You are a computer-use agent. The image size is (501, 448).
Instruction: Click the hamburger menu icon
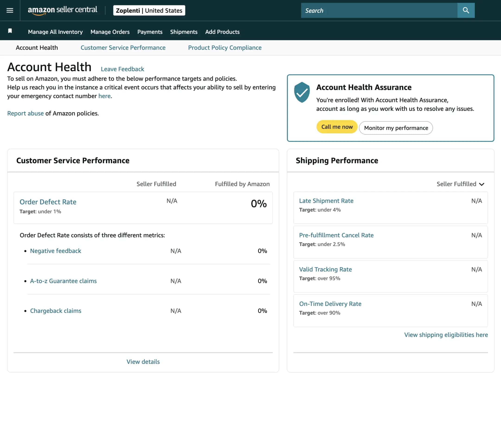[10, 10]
